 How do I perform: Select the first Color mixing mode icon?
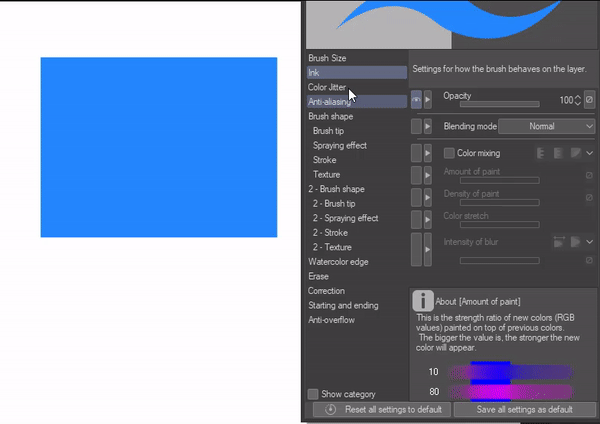click(x=541, y=153)
